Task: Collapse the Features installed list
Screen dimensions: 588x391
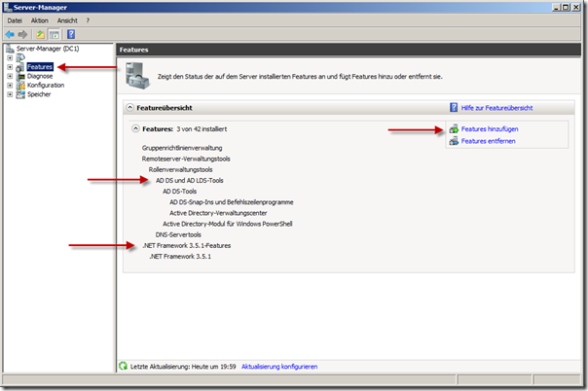Action: coord(135,129)
